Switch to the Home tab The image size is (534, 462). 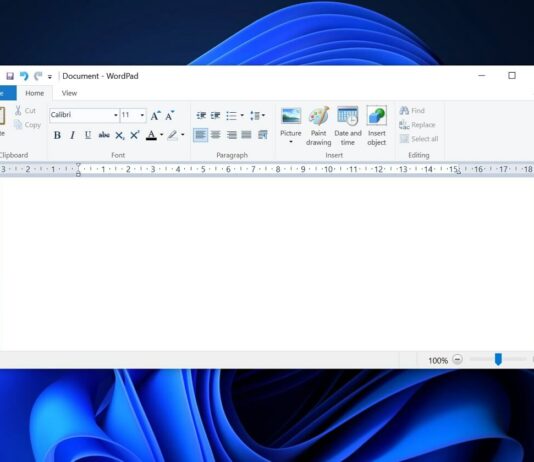(x=34, y=93)
